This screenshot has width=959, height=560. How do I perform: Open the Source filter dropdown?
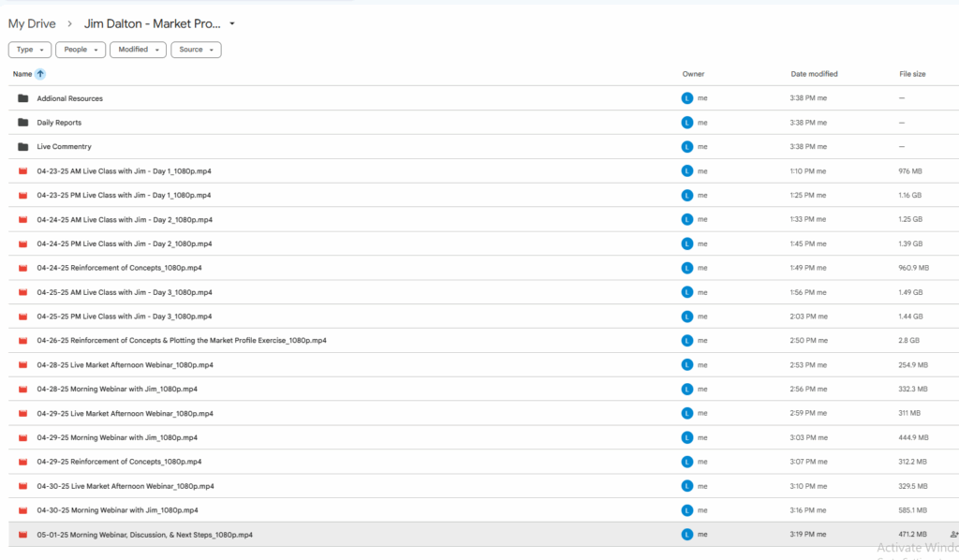pyautogui.click(x=196, y=50)
